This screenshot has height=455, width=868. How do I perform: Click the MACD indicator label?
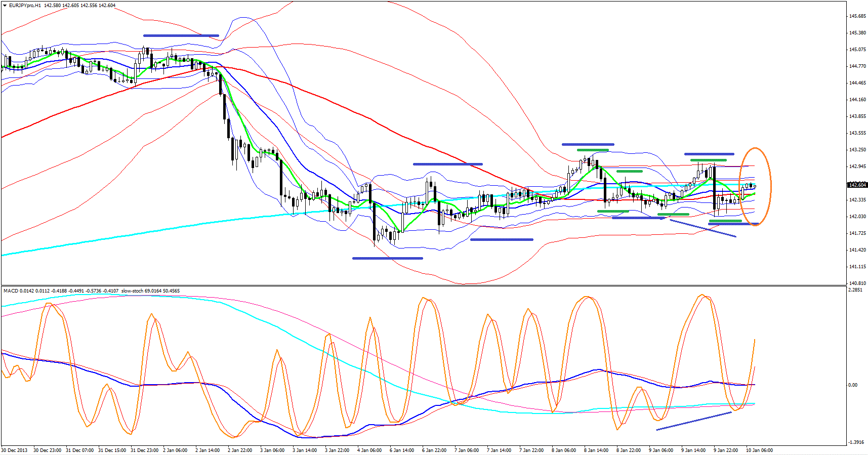coord(11,291)
